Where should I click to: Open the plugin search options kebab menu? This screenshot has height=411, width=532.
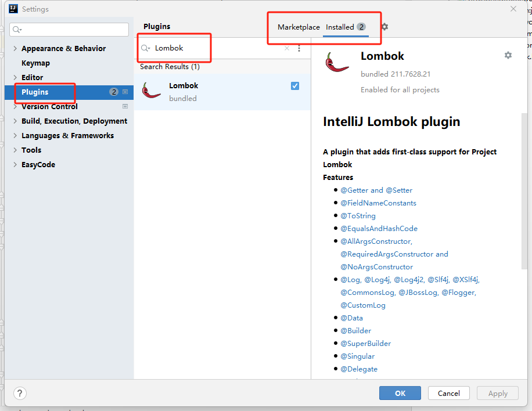pyautogui.click(x=299, y=48)
